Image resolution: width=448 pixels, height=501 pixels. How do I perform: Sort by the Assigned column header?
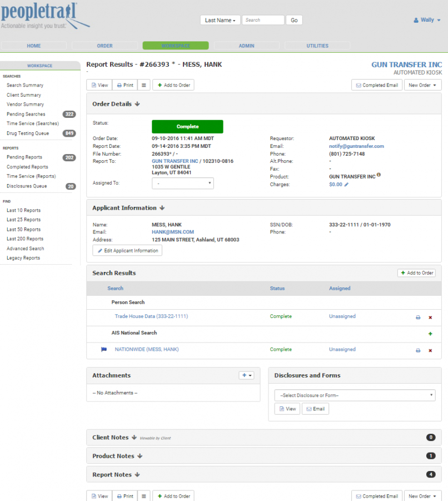[340, 288]
